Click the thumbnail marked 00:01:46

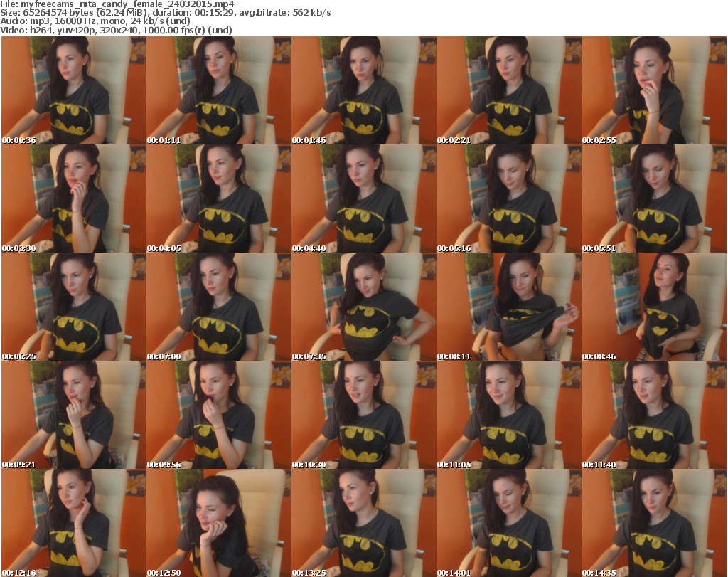364,90
